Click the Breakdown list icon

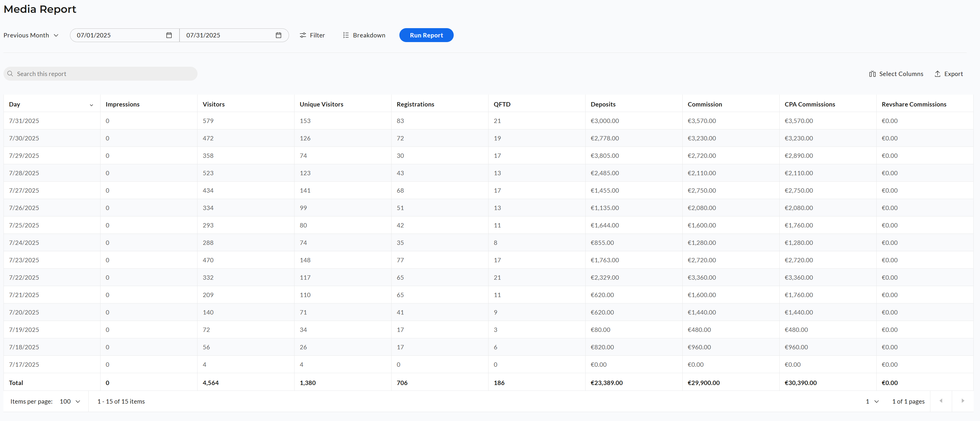[346, 35]
